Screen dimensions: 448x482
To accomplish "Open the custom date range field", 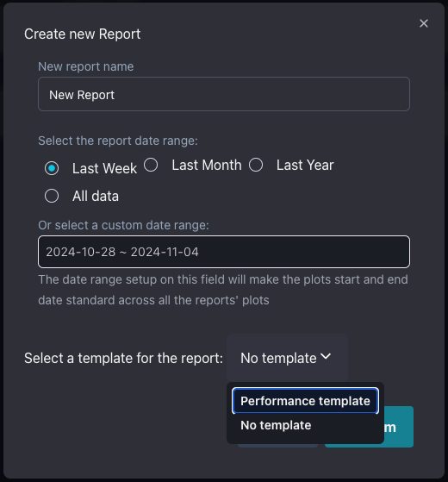I will coord(224,252).
